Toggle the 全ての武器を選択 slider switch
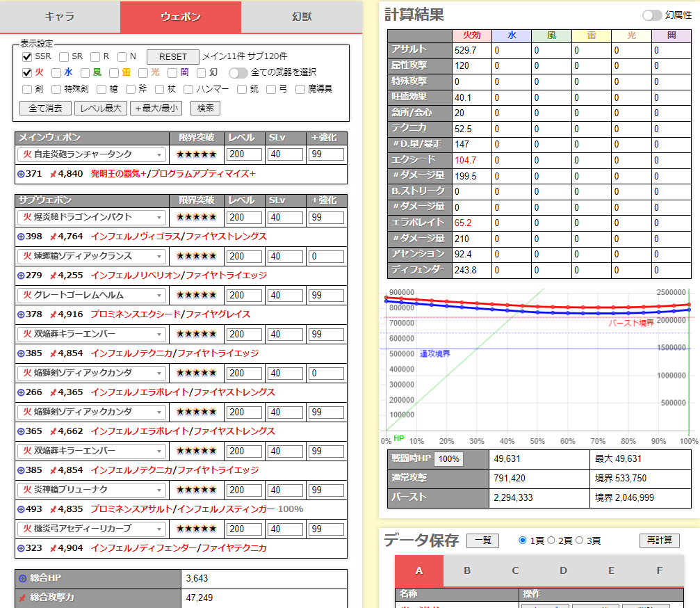Viewport: 700px width, 608px height. [x=238, y=73]
